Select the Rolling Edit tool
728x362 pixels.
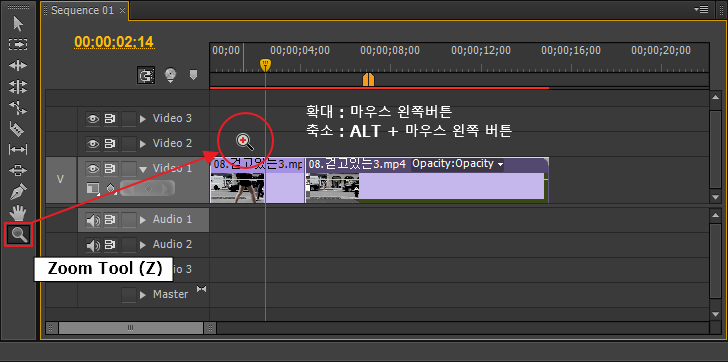click(x=18, y=86)
